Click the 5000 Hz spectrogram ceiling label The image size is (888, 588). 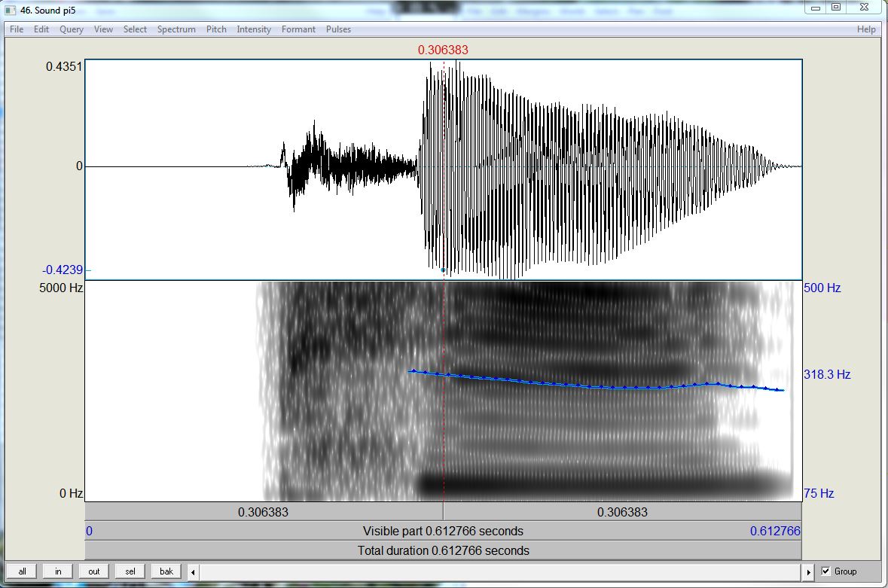(61, 288)
